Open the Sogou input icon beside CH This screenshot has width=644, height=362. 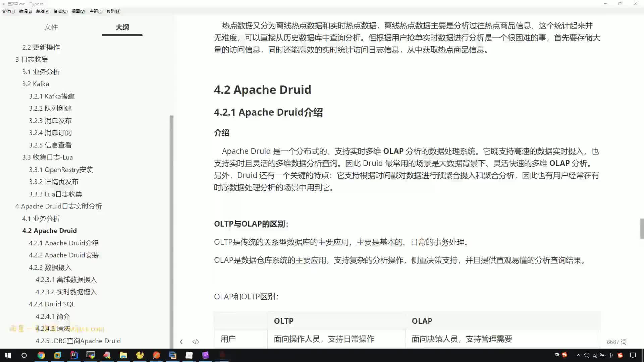565,355
